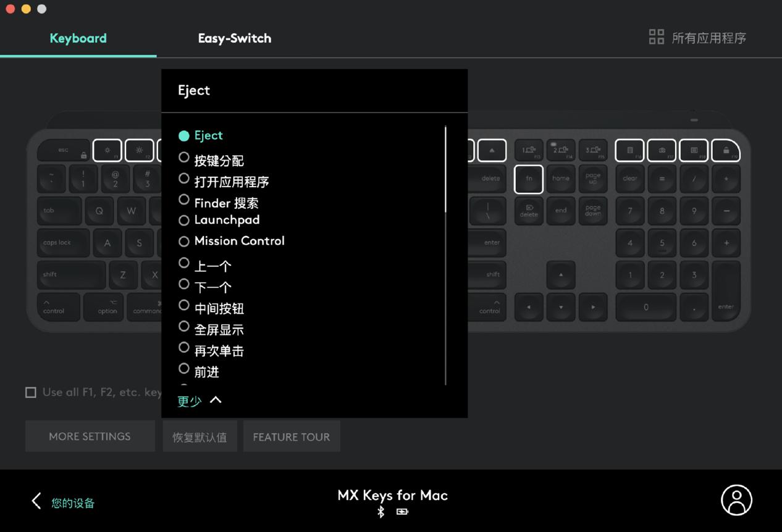Click the up arrow key
This screenshot has width=782, height=532.
coord(561,275)
